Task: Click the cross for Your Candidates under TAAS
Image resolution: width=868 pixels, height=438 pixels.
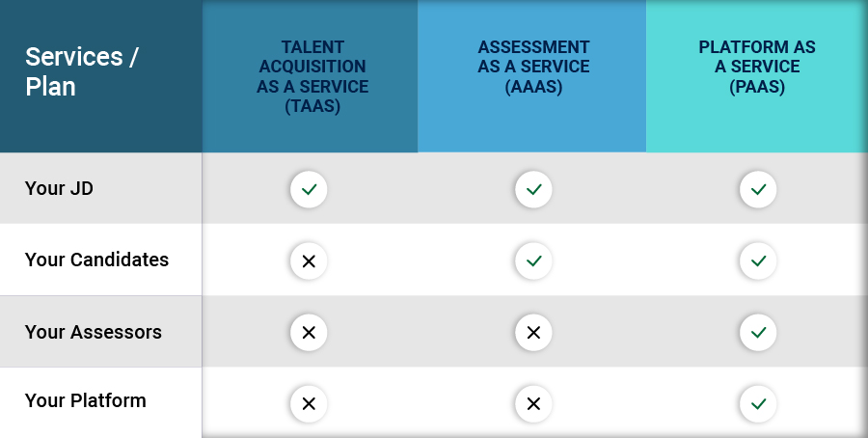Action: 309,260
